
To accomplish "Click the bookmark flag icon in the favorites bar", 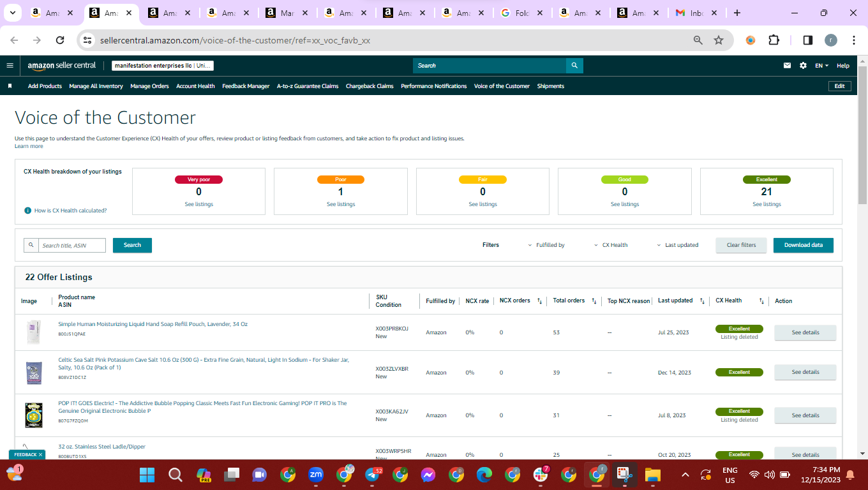I will (10, 86).
